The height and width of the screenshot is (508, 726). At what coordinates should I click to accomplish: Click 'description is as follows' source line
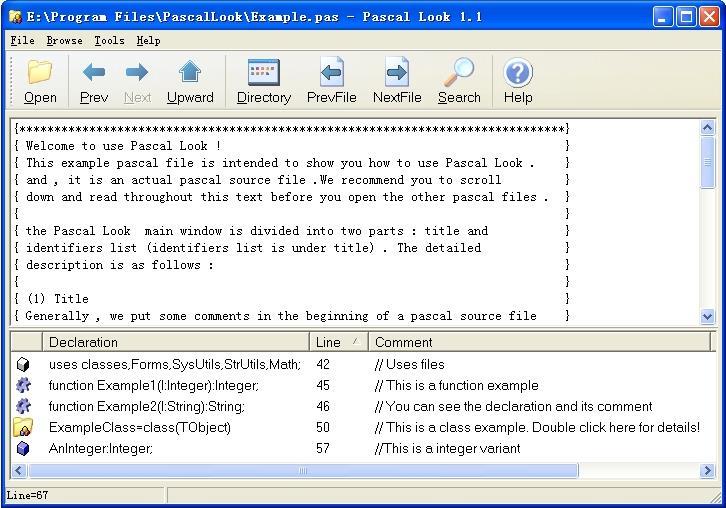pyautogui.click(x=119, y=265)
